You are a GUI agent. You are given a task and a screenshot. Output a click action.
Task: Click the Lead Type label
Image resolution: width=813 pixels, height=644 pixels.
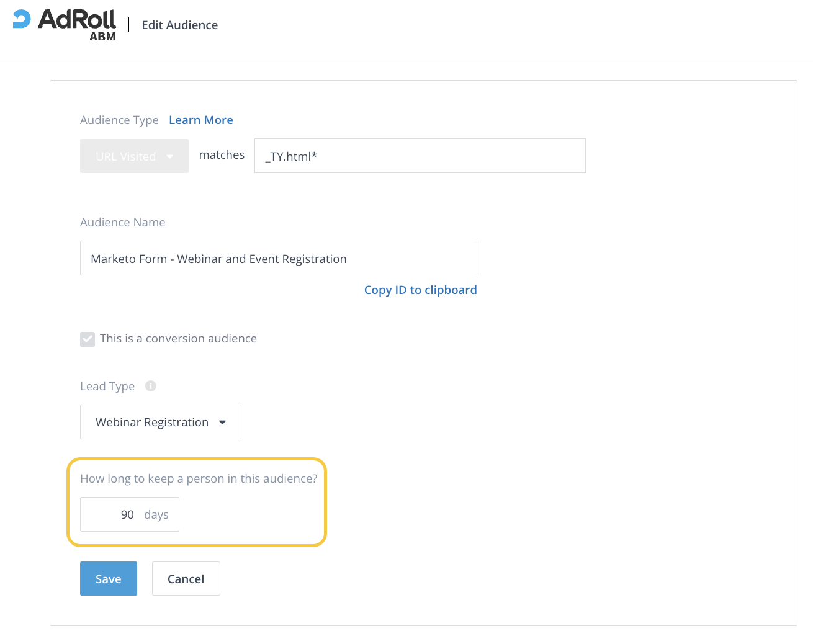[107, 387]
